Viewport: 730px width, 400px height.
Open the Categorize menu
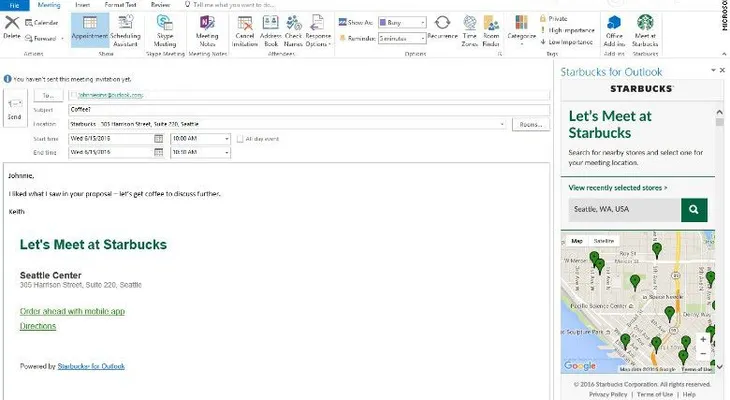click(521, 29)
